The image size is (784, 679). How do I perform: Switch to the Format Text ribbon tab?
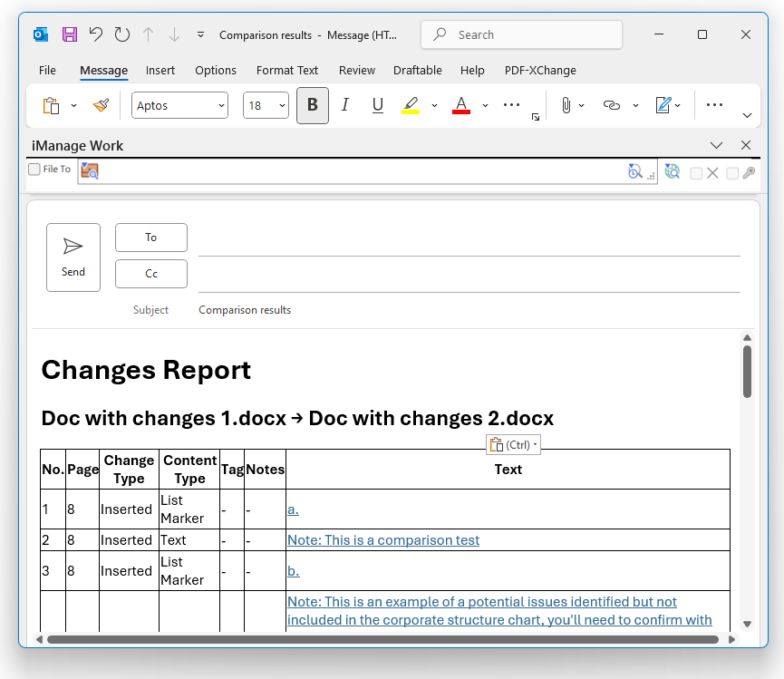(x=287, y=71)
